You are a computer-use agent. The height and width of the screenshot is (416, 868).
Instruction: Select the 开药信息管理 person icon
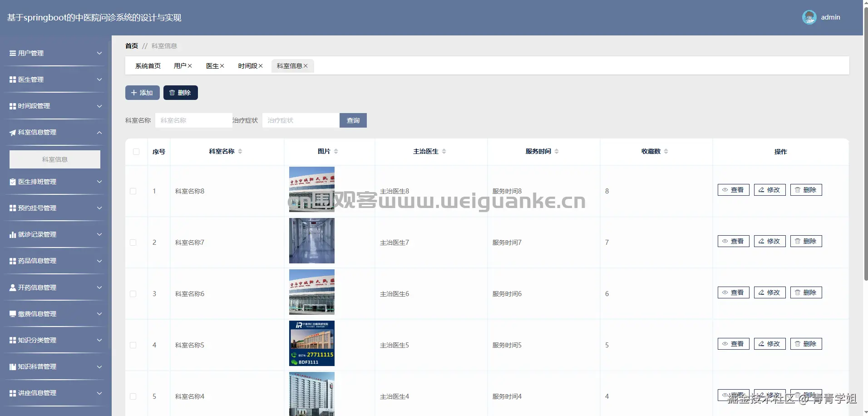point(12,287)
